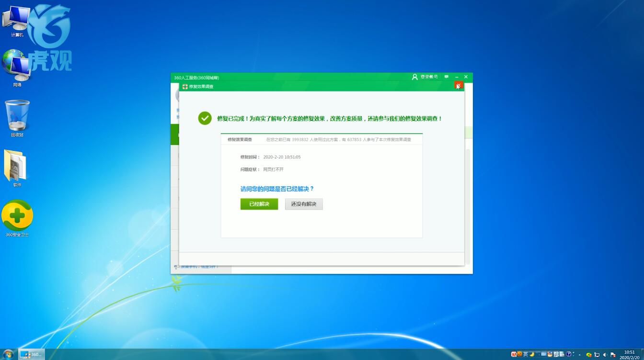Screen dimensions: 644x360
Task: Click the 修复时间 value 2020-2-20 10:51:05
Action: click(x=282, y=157)
